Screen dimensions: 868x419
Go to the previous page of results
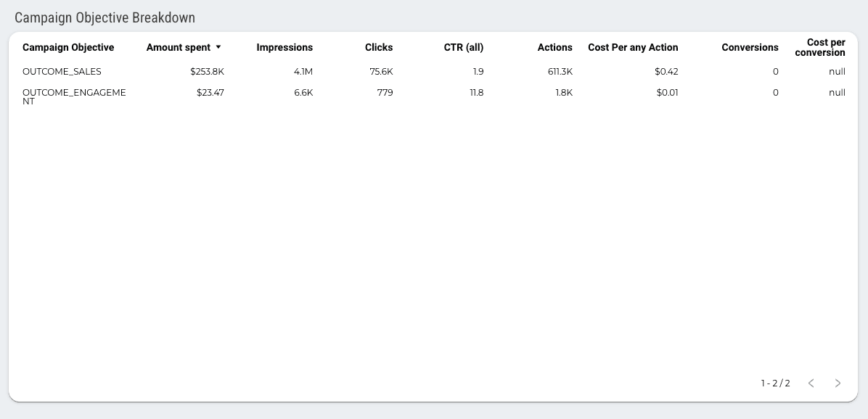(811, 383)
